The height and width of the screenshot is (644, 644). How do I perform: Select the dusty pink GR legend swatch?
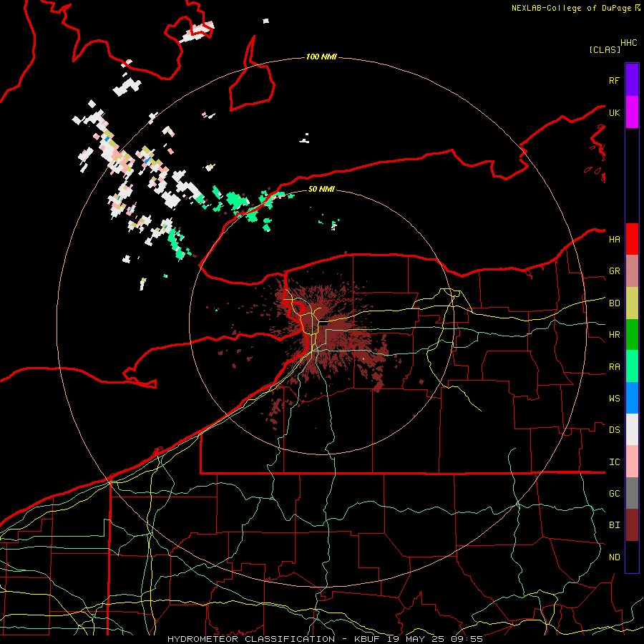click(x=632, y=271)
